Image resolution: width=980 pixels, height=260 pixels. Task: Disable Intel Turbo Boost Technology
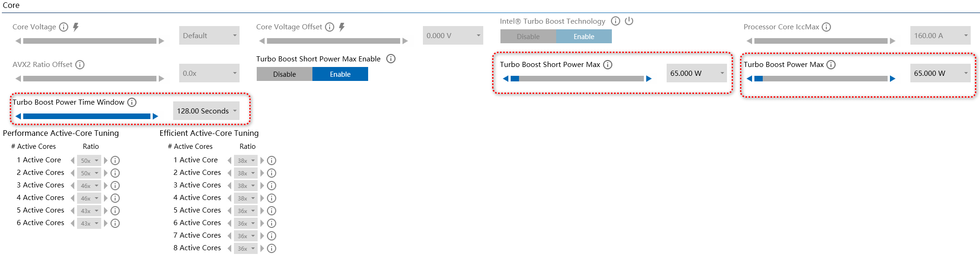pyautogui.click(x=528, y=36)
